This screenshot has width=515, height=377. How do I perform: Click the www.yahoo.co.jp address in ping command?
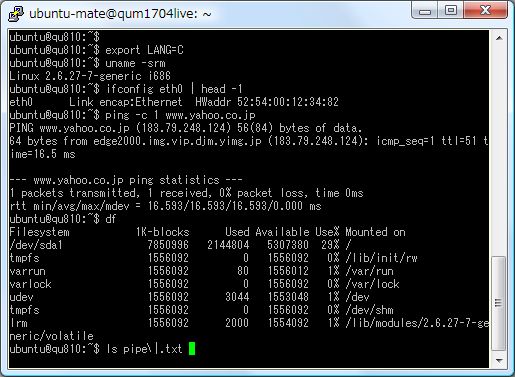tap(210, 115)
